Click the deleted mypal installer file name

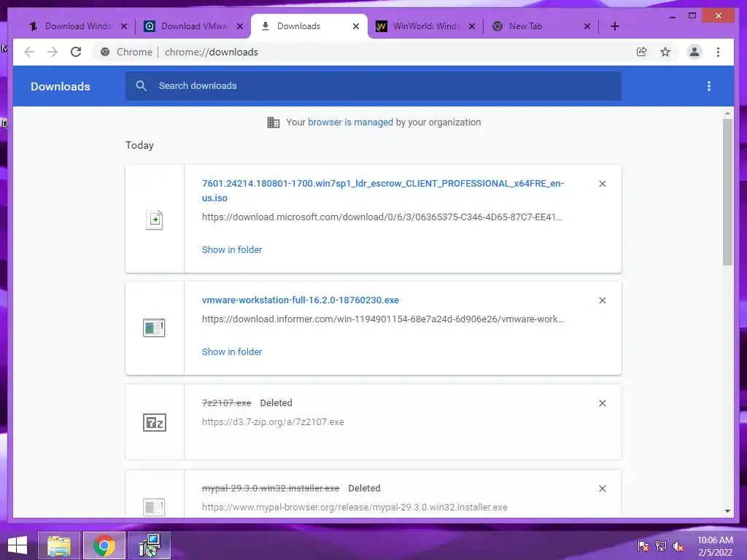click(x=271, y=488)
